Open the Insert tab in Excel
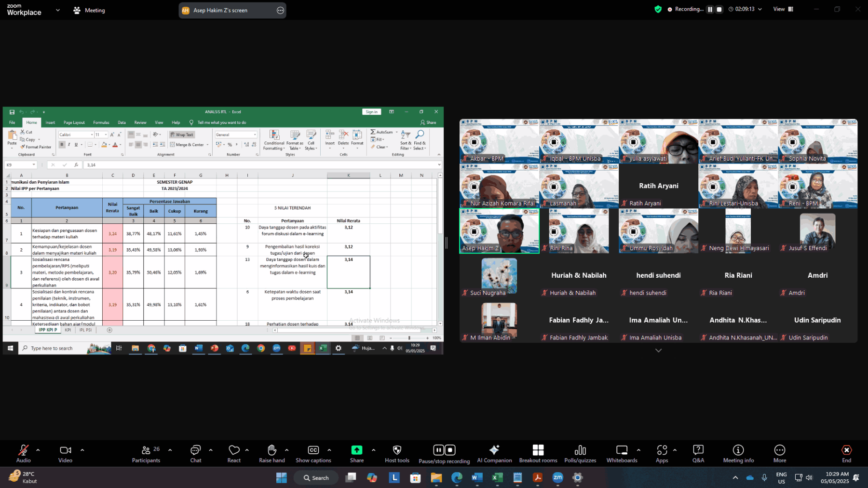This screenshot has height=488, width=868. (x=50, y=122)
